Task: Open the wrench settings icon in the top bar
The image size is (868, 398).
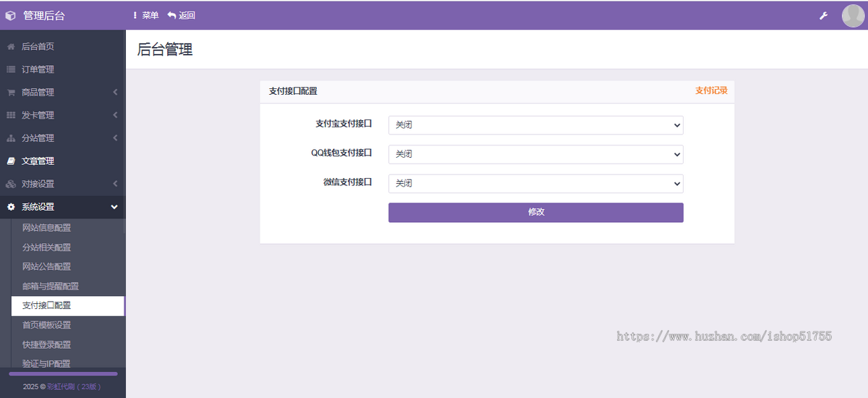Action: point(823,16)
